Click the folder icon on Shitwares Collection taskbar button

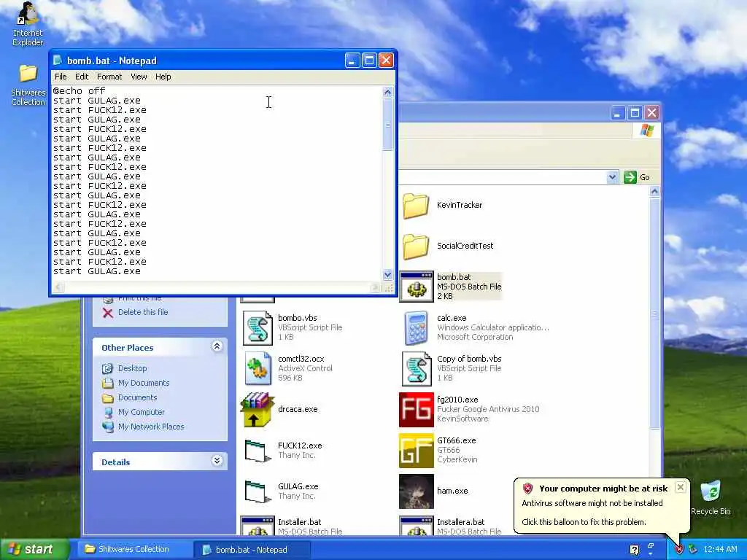(90, 550)
